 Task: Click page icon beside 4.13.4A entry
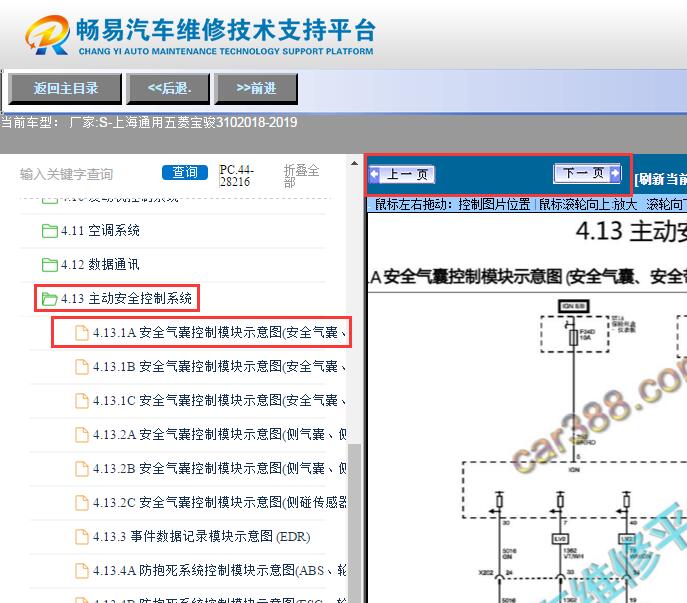pyautogui.click(x=81, y=571)
